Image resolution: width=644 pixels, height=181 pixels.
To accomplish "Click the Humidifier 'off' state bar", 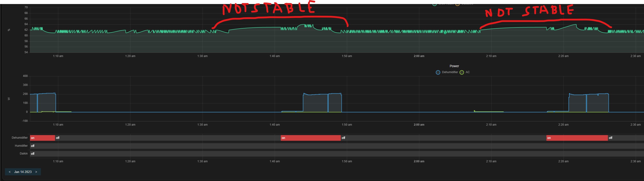I will coord(337,146).
